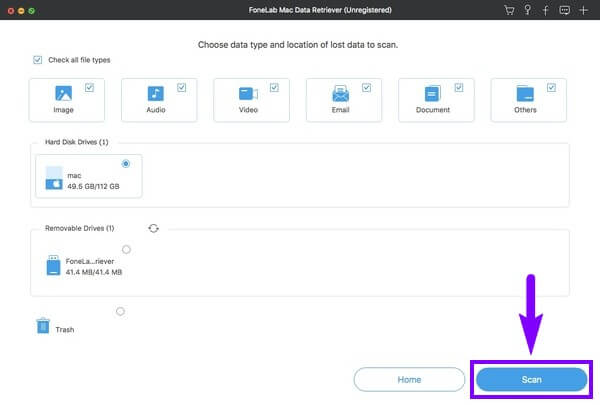Select the mac drive radio button
Viewport: 600px width, 405px height.
[x=126, y=164]
